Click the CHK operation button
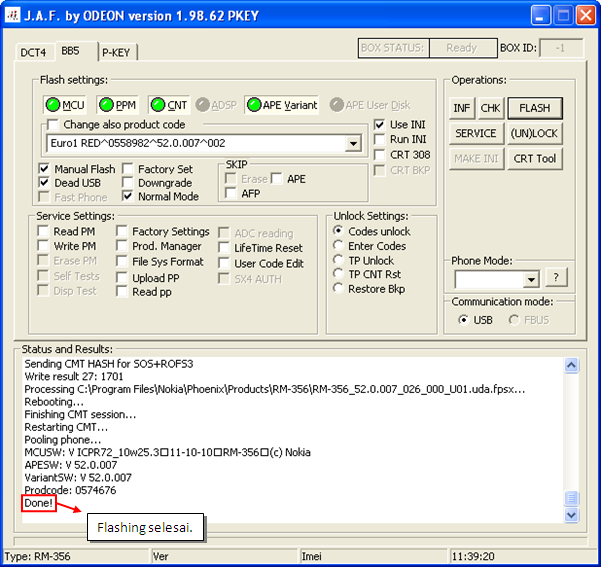This screenshot has height=567, width=601. click(490, 108)
